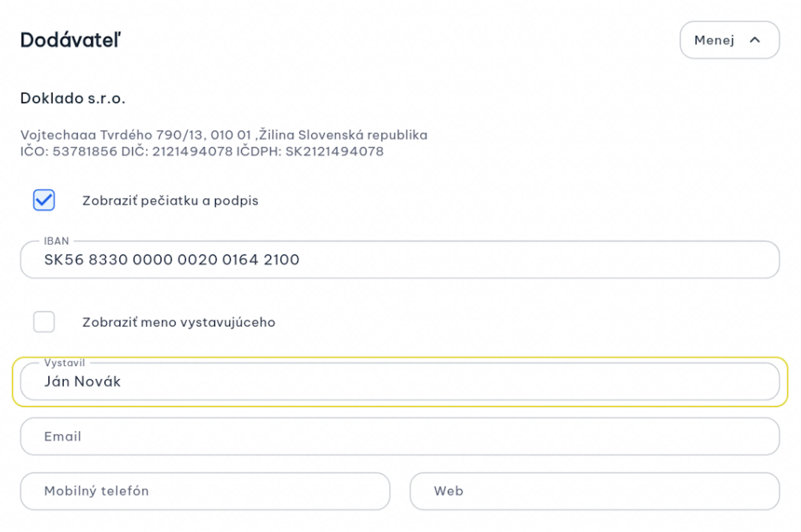
Task: Click the small IBAN floating label
Action: click(56, 241)
